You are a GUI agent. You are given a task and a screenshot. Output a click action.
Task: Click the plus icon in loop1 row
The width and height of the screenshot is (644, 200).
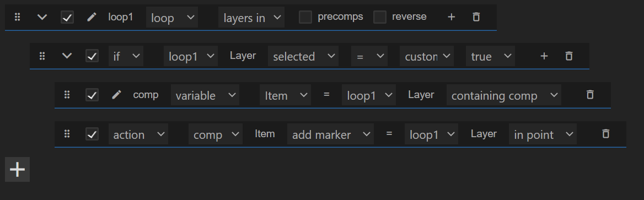451,17
